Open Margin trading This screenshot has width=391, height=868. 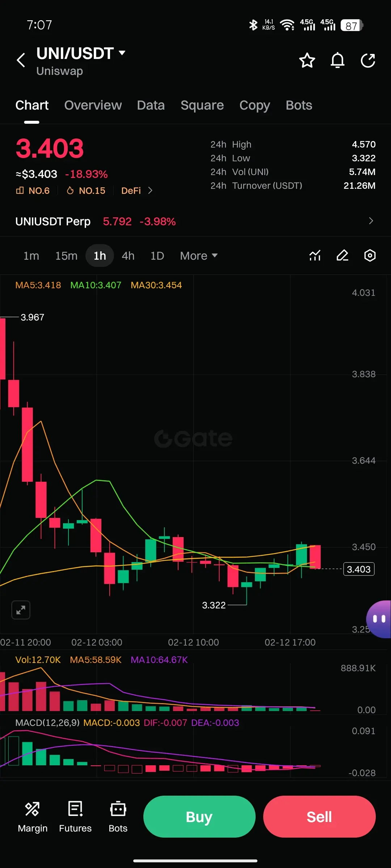(33, 817)
